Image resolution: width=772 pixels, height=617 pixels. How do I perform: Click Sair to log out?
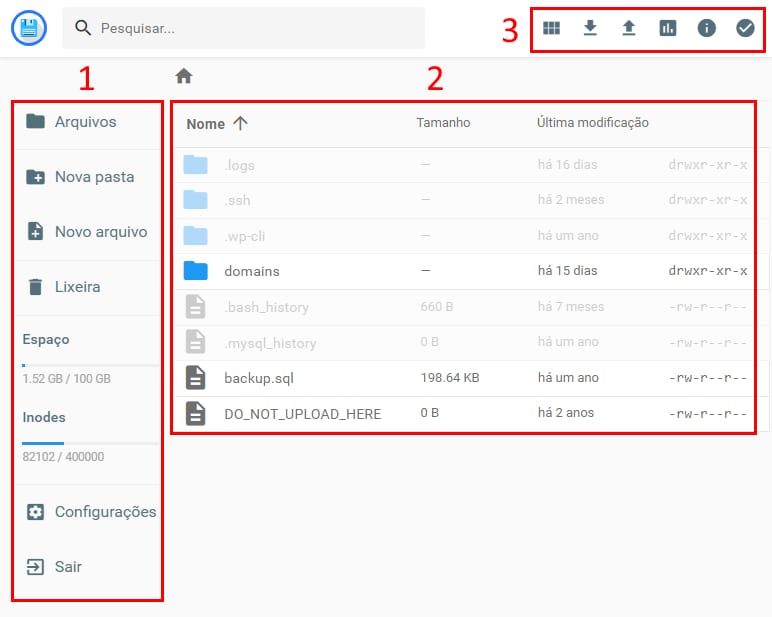point(68,567)
